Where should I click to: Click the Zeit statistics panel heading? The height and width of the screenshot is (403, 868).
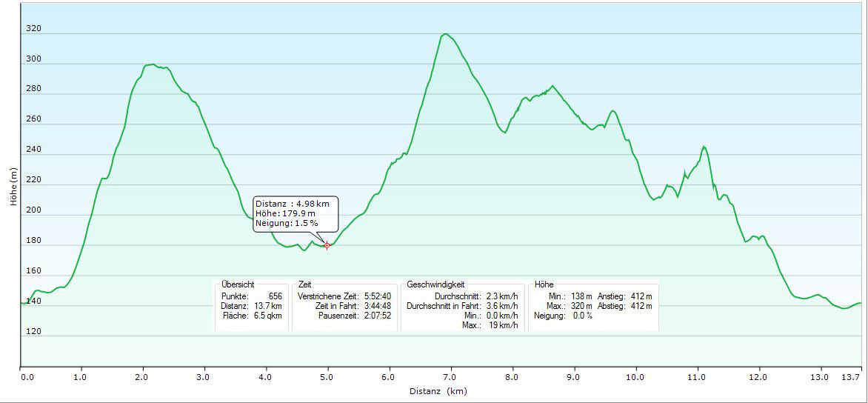(305, 284)
